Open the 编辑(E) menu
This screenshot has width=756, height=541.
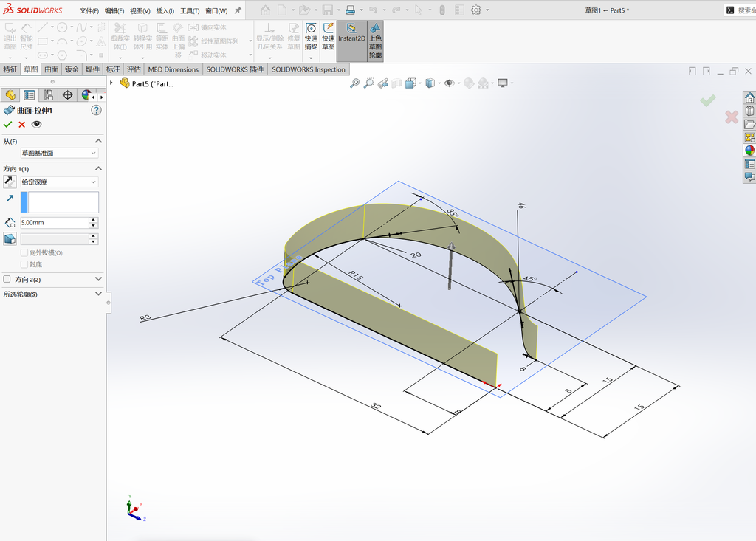click(x=114, y=10)
